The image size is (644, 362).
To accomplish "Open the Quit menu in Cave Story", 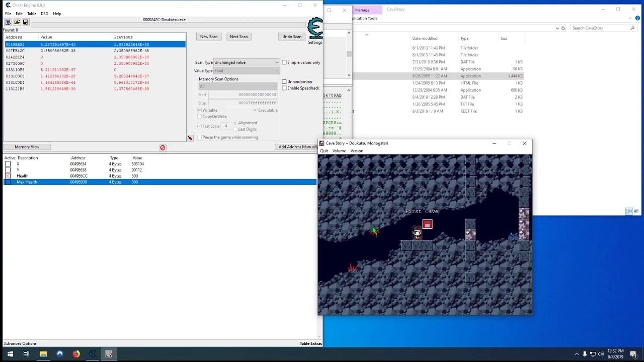I will click(324, 151).
